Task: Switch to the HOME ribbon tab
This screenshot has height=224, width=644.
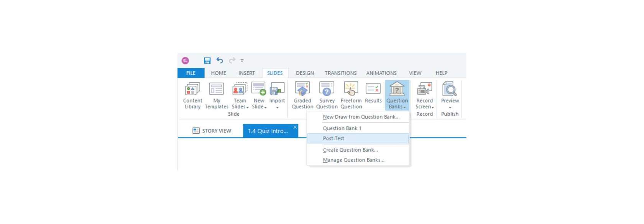Action: 219,73
